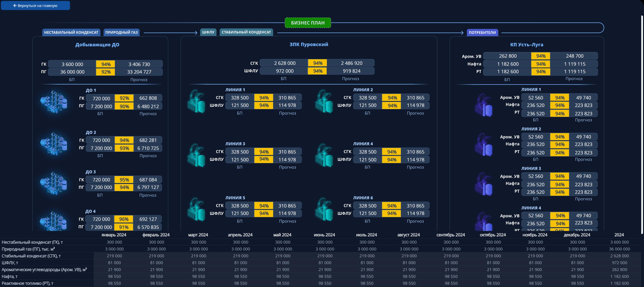The image size is (644, 287).
Task: Click ДО 3 ГК 95% yellow indicator
Action: (x=124, y=180)
